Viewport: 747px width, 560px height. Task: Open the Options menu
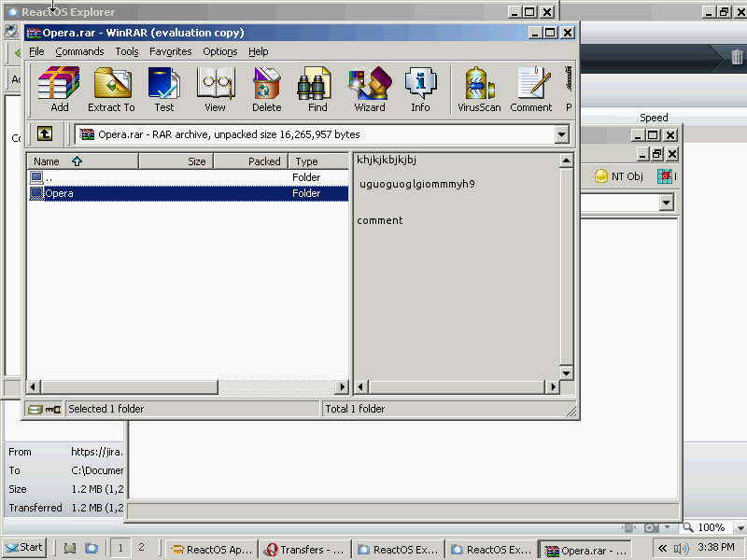pyautogui.click(x=220, y=51)
